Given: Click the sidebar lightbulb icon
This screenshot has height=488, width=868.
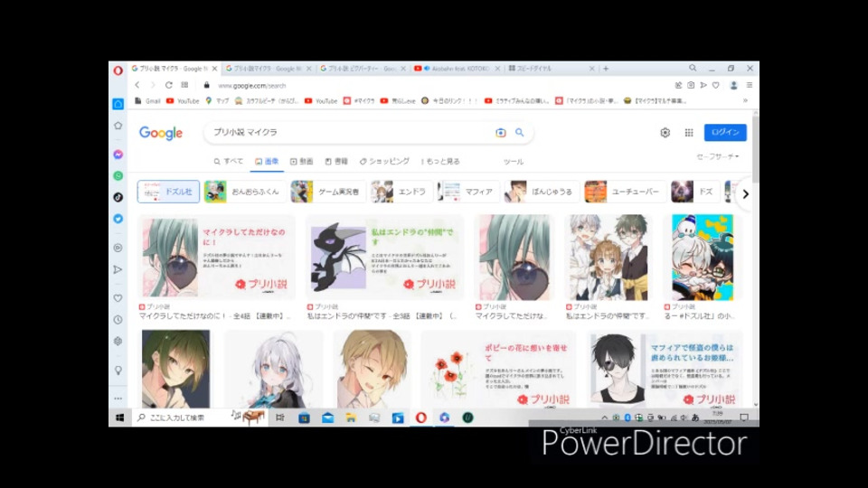Looking at the screenshot, I should click(118, 371).
